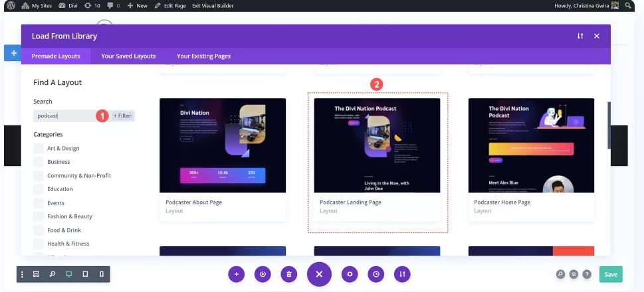Check the Fashion & Beauty category
This screenshot has width=644, height=292.
coord(38,216)
